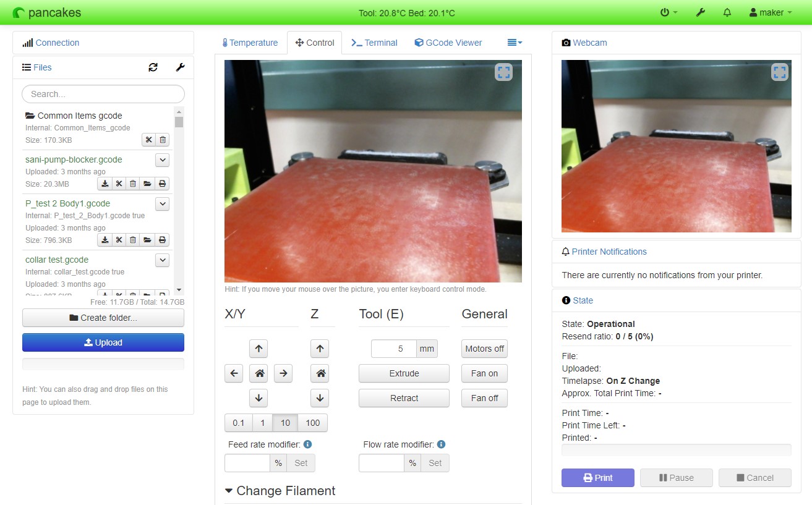
Task: Home the X/Y axes
Action: [259, 373]
